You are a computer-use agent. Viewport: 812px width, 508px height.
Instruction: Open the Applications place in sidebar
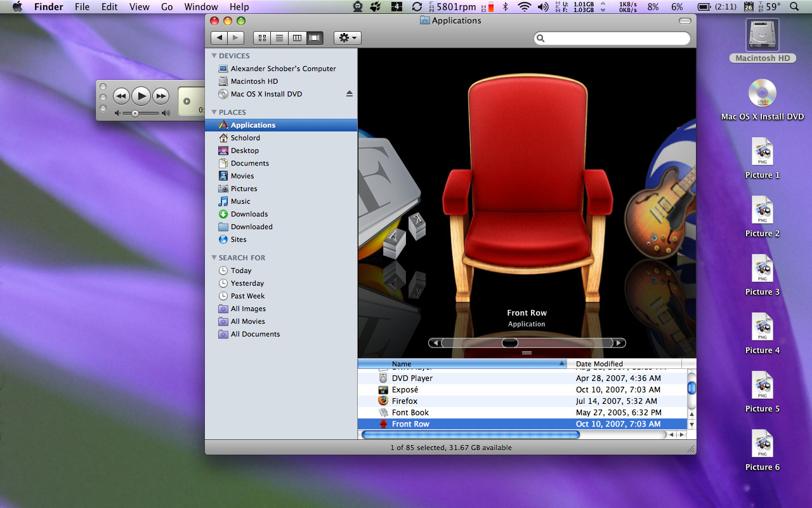281,125
